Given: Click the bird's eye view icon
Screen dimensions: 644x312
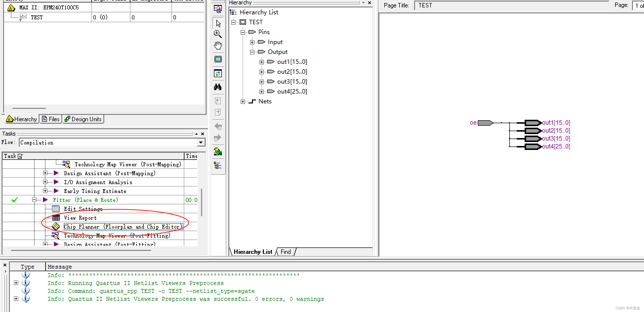Looking at the screenshot, I should coord(218,152).
